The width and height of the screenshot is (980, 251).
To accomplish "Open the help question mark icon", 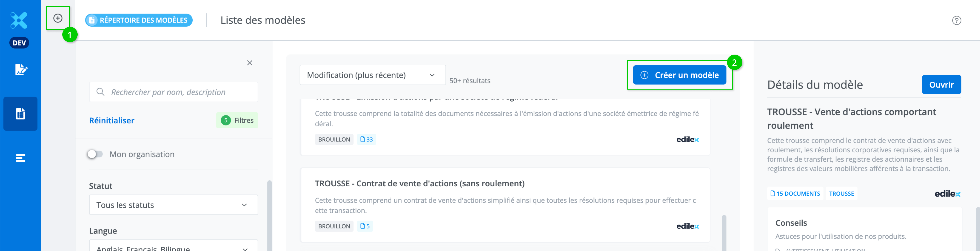I will pos(957,21).
